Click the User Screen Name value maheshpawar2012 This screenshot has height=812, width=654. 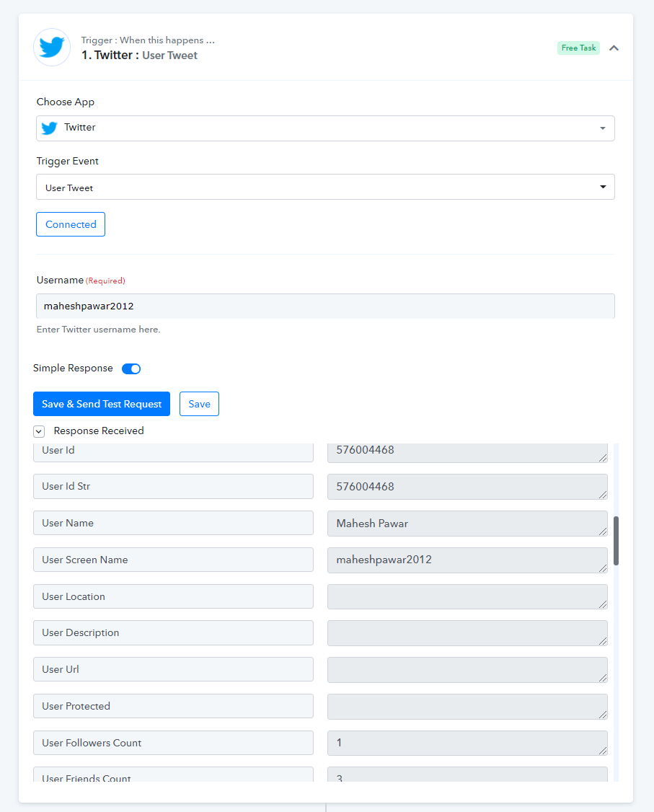467,560
